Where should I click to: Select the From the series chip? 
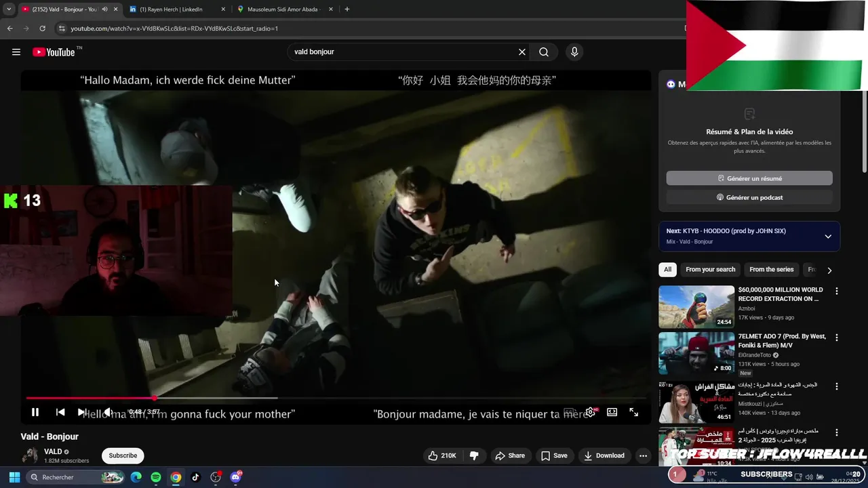tap(771, 270)
